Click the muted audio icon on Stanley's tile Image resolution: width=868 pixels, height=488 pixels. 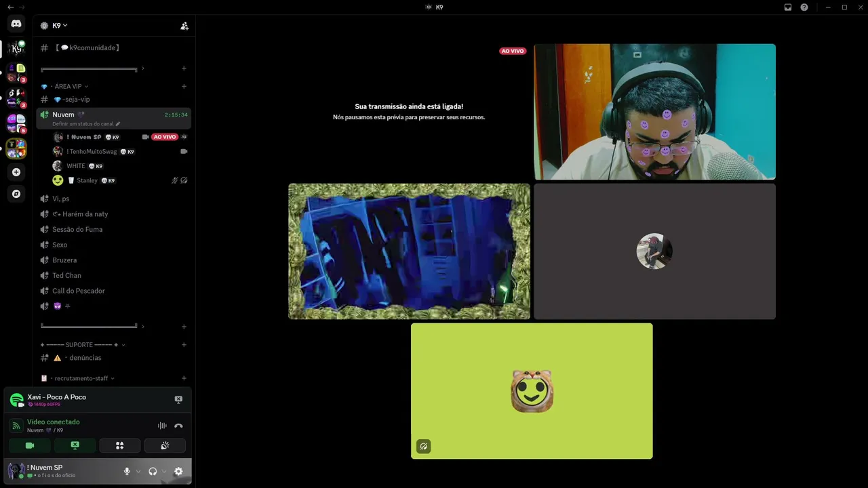[423, 447]
